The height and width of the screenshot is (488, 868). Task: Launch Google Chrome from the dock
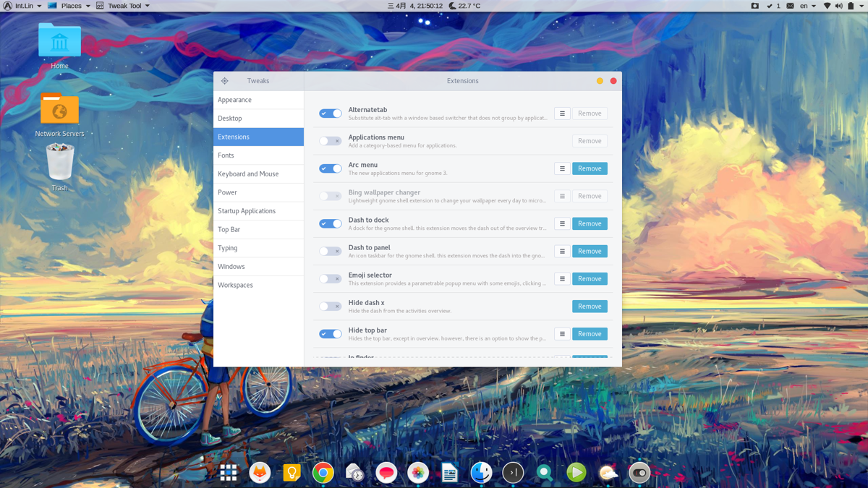click(x=323, y=473)
